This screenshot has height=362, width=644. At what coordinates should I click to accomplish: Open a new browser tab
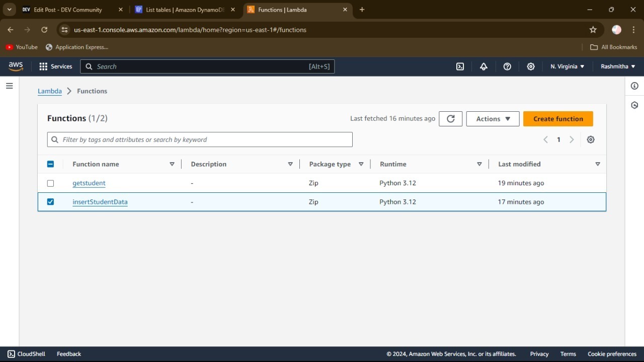[x=362, y=10]
